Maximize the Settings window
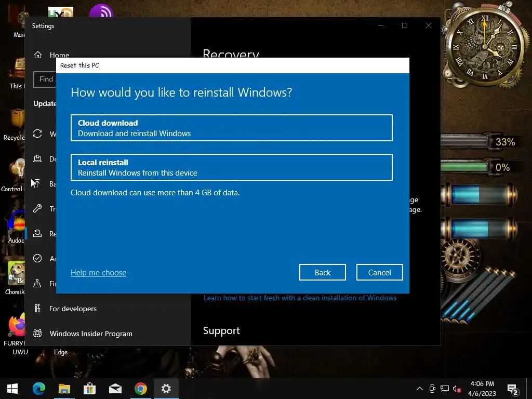 point(404,25)
